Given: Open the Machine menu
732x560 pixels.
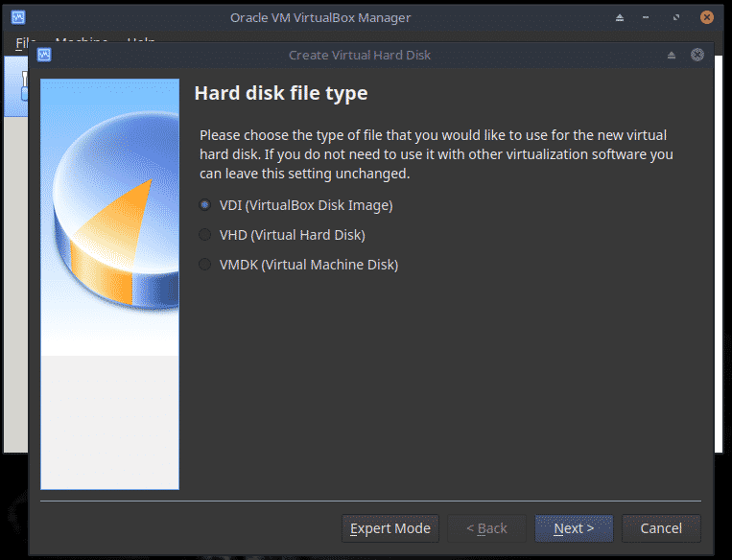Looking at the screenshot, I should coord(81,41).
